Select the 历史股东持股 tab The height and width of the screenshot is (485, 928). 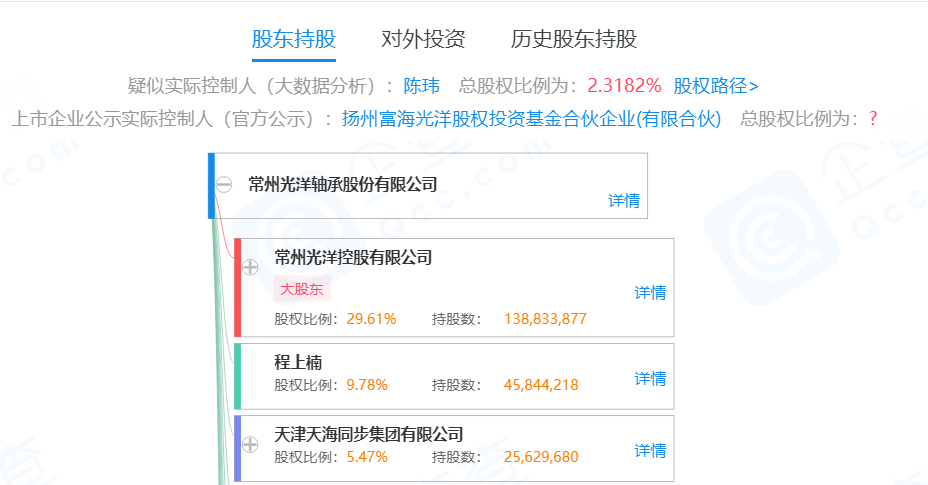click(574, 40)
